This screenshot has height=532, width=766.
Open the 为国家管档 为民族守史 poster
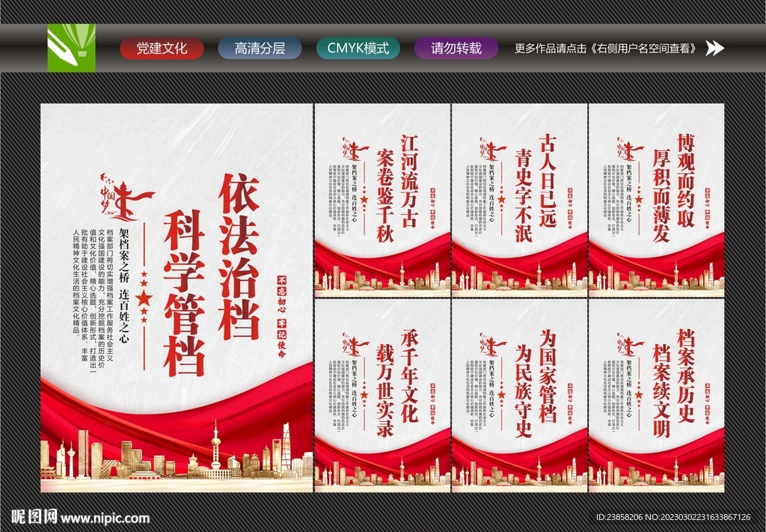[x=519, y=395]
